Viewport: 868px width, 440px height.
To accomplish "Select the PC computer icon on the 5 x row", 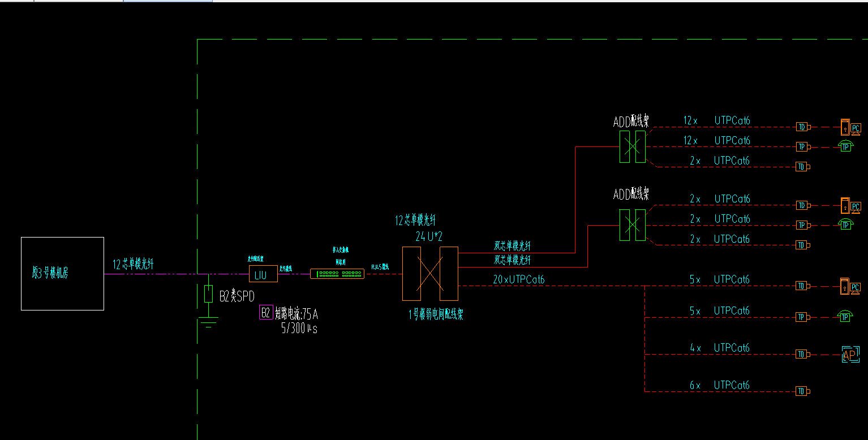I will (850, 286).
